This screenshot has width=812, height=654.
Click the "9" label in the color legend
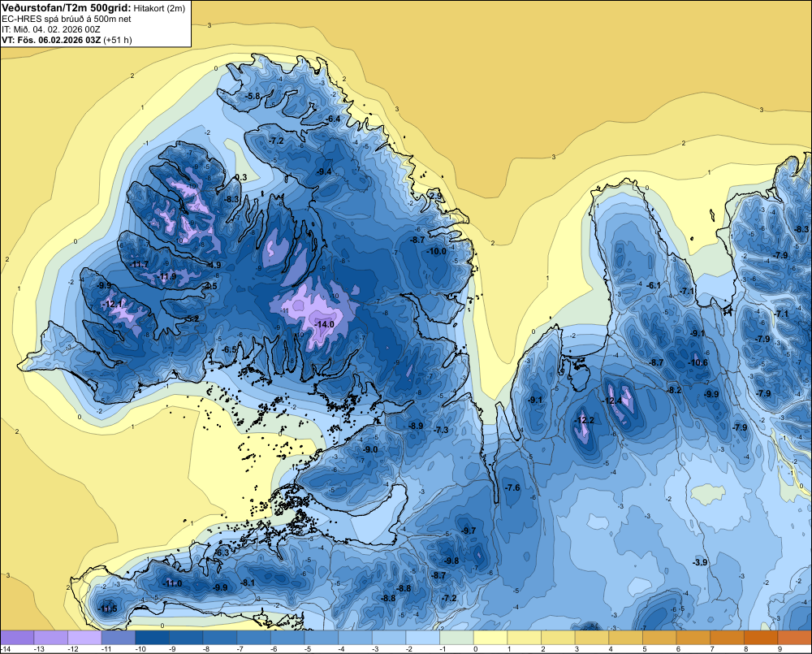point(780,649)
